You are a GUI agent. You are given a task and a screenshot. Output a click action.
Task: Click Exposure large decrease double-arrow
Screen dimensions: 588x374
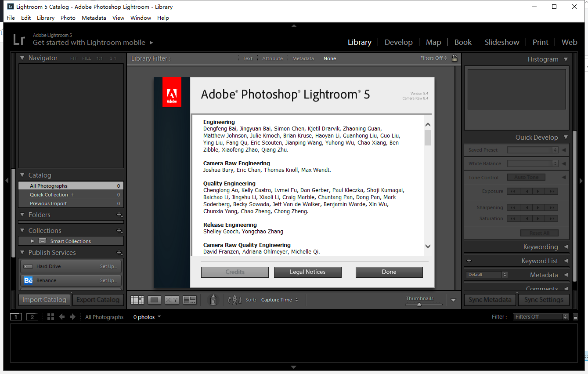pyautogui.click(x=513, y=191)
